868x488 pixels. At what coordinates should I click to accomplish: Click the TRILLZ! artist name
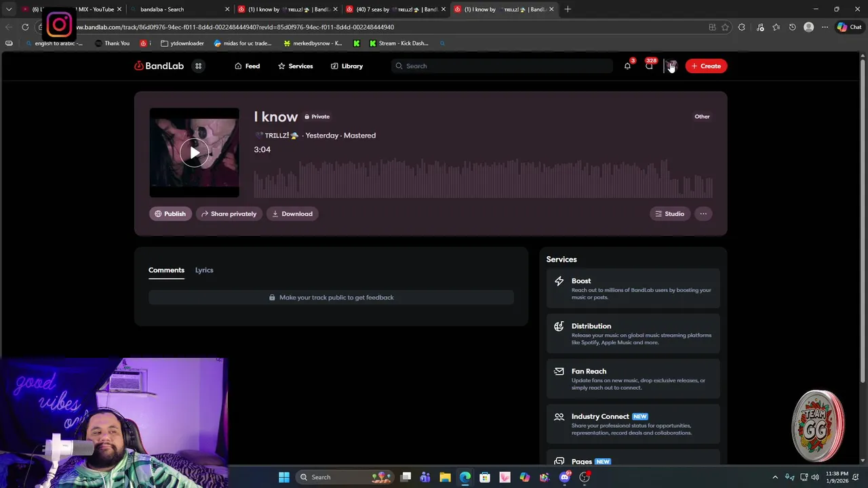coord(276,136)
